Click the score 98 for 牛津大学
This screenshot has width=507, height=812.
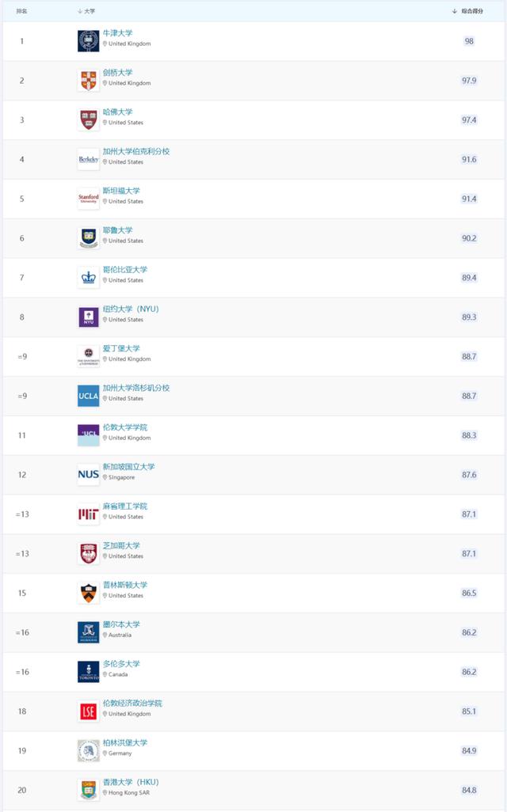[469, 41]
